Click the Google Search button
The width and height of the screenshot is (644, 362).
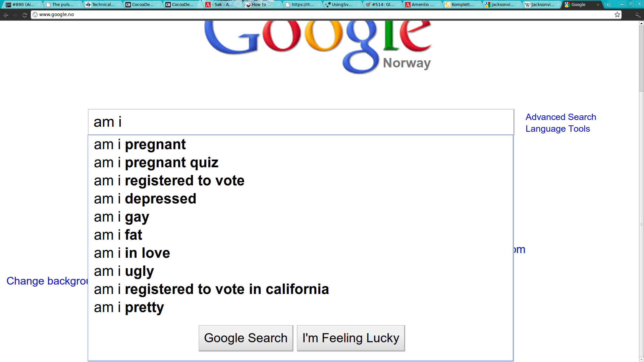pos(246,338)
